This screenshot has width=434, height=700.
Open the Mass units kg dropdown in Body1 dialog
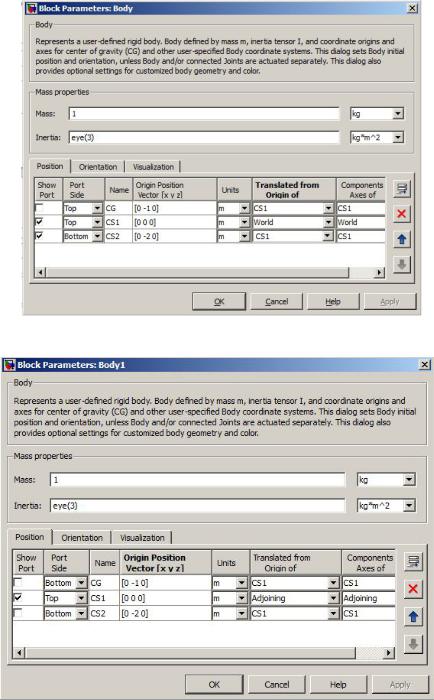coord(409,480)
